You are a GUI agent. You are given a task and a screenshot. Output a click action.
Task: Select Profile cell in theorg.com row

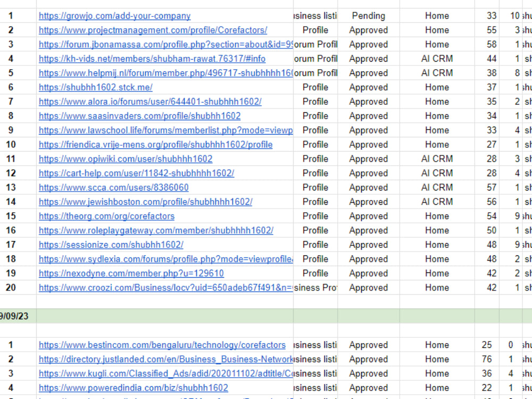tap(315, 216)
